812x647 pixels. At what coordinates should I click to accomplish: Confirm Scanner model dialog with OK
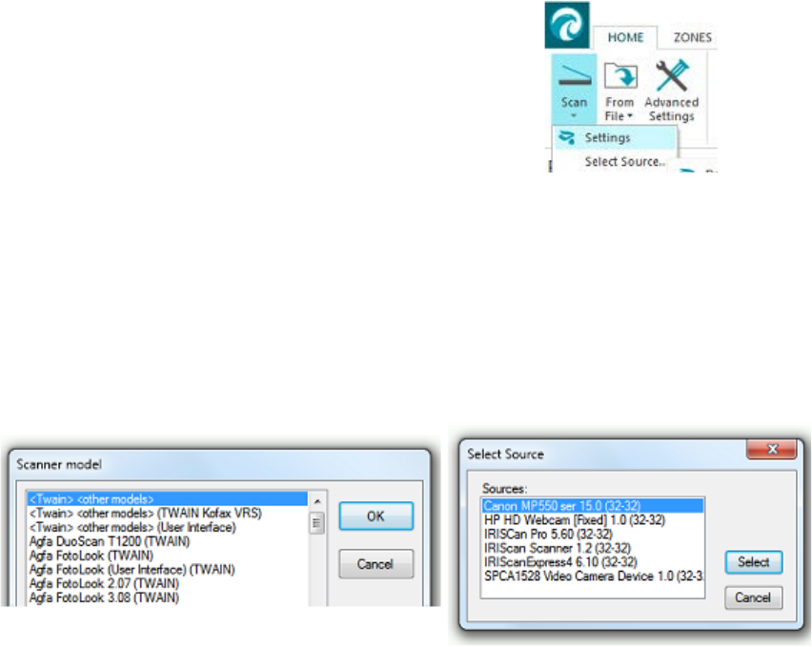pyautogui.click(x=376, y=516)
